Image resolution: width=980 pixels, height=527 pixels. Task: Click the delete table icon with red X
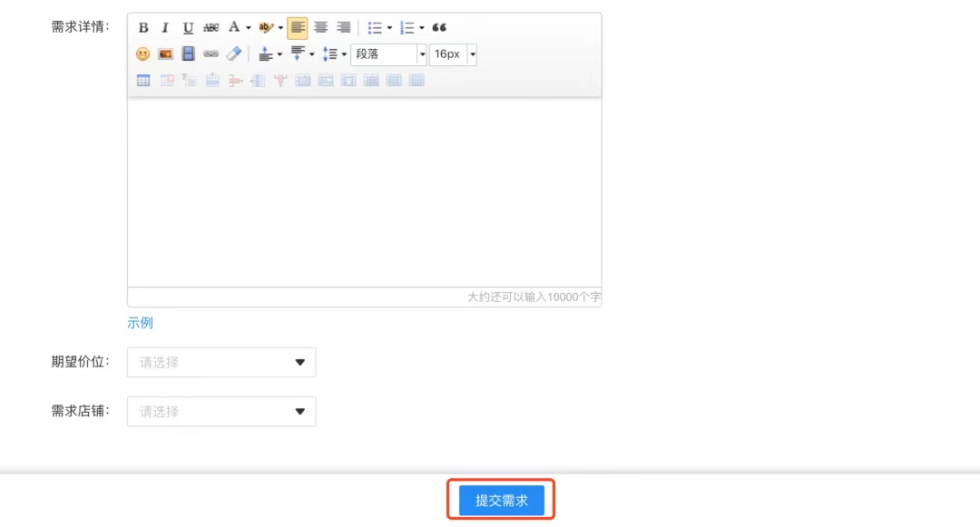(167, 81)
